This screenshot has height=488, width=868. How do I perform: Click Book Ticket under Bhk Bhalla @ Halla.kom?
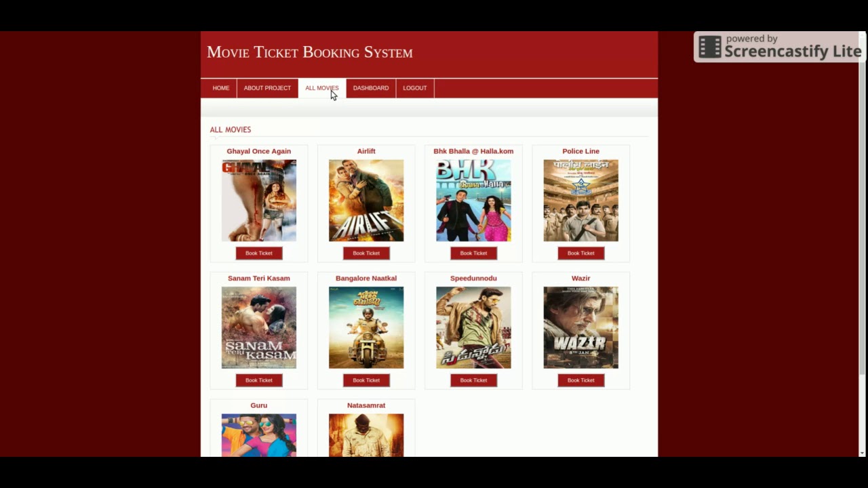coord(473,253)
